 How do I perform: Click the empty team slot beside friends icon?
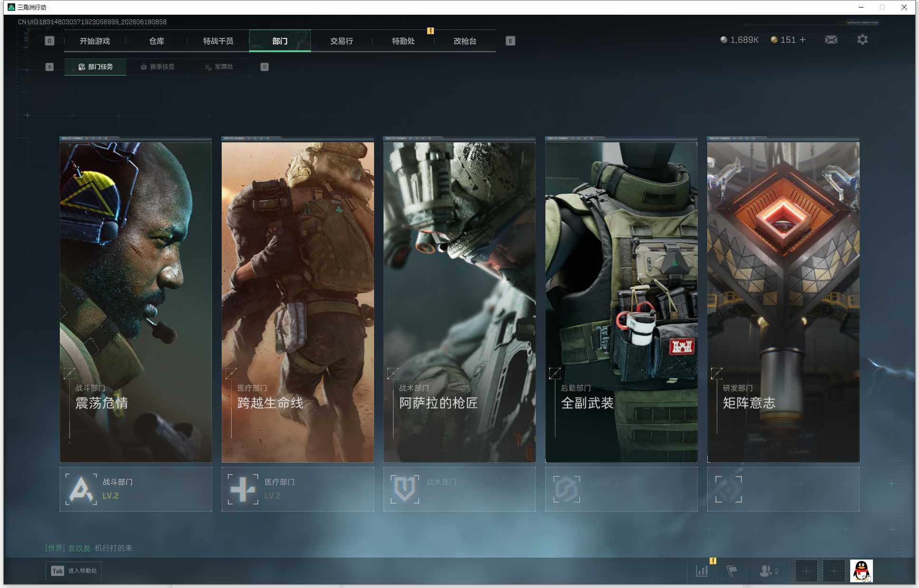pyautogui.click(x=806, y=571)
